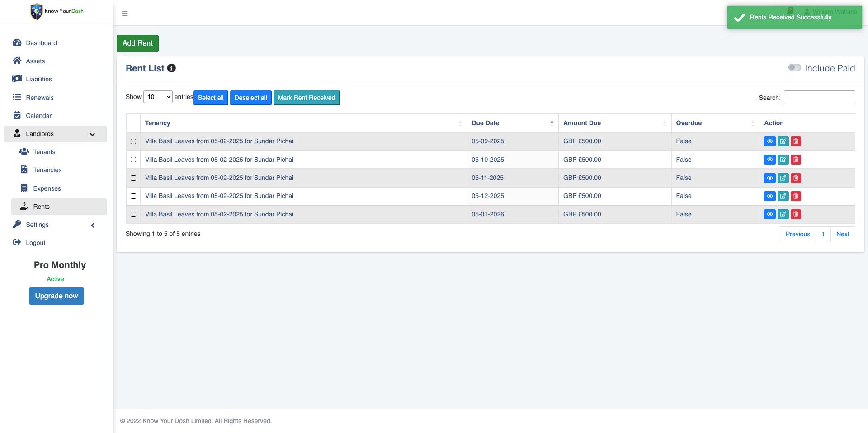
Task: Select Rents in the sidebar
Action: [59, 207]
